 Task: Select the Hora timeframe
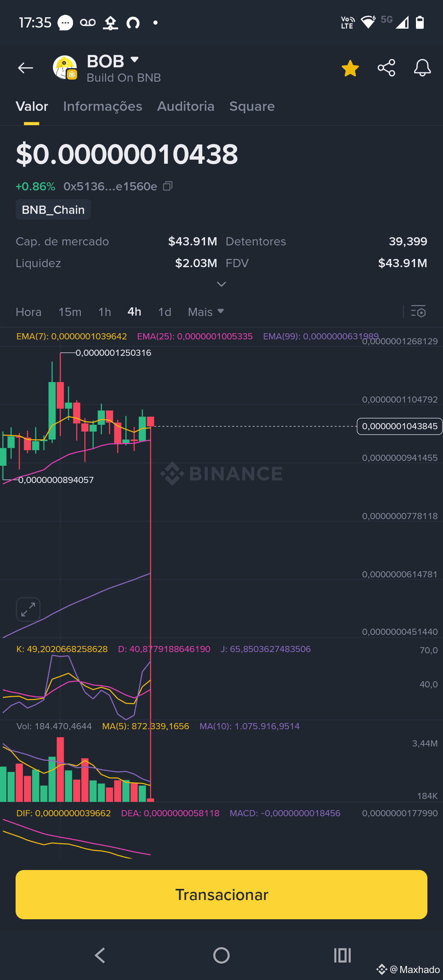(29, 312)
